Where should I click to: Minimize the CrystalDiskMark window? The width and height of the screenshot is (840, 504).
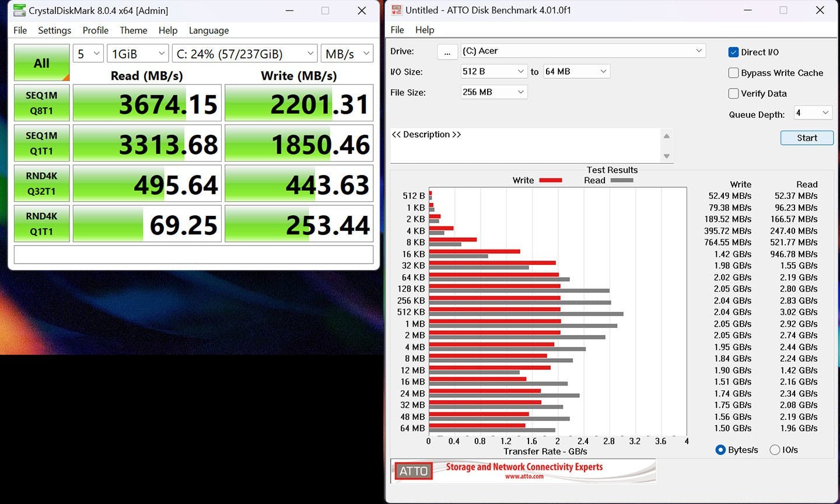[289, 10]
